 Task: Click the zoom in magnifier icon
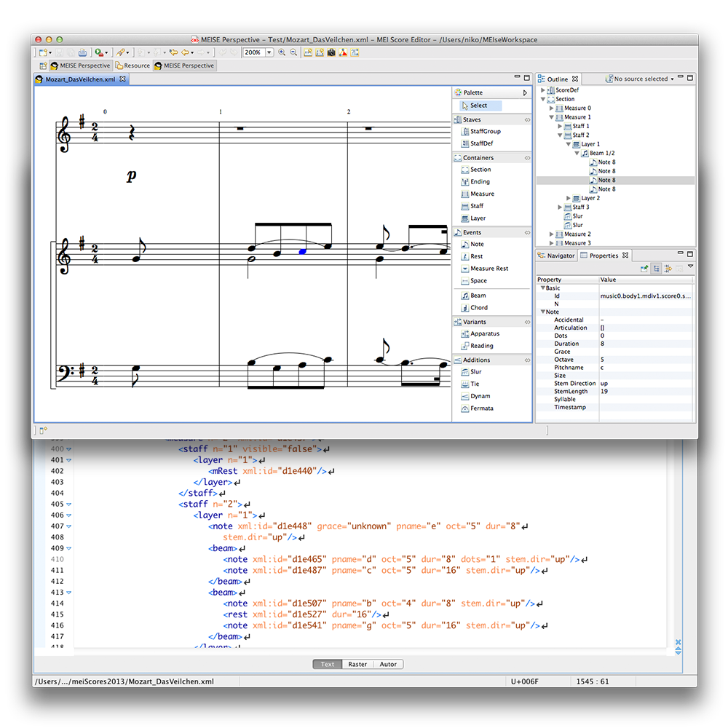click(282, 52)
